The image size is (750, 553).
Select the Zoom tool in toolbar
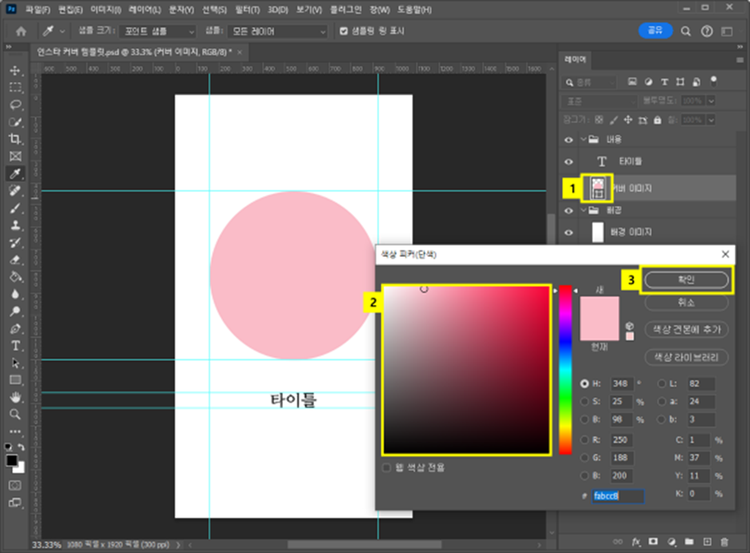tap(15, 413)
